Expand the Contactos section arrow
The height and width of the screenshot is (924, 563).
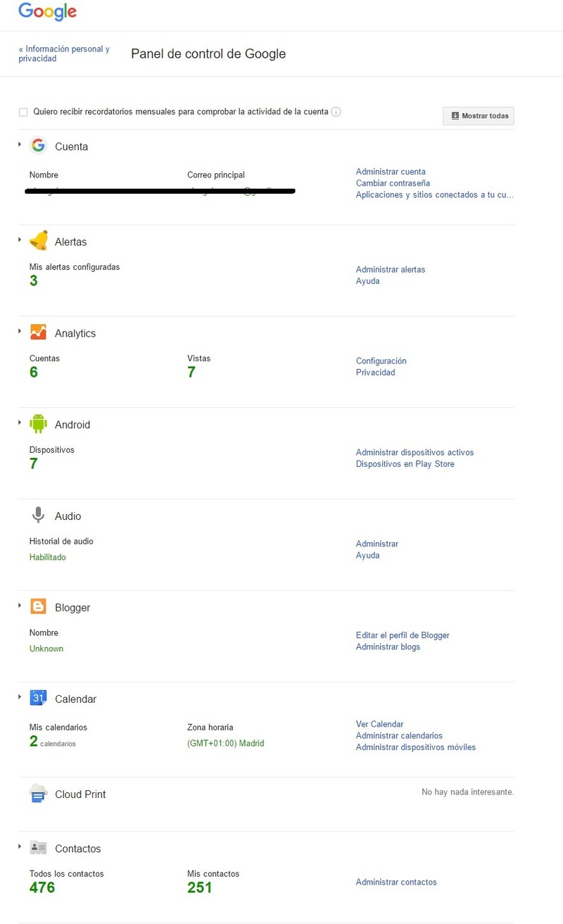20,847
